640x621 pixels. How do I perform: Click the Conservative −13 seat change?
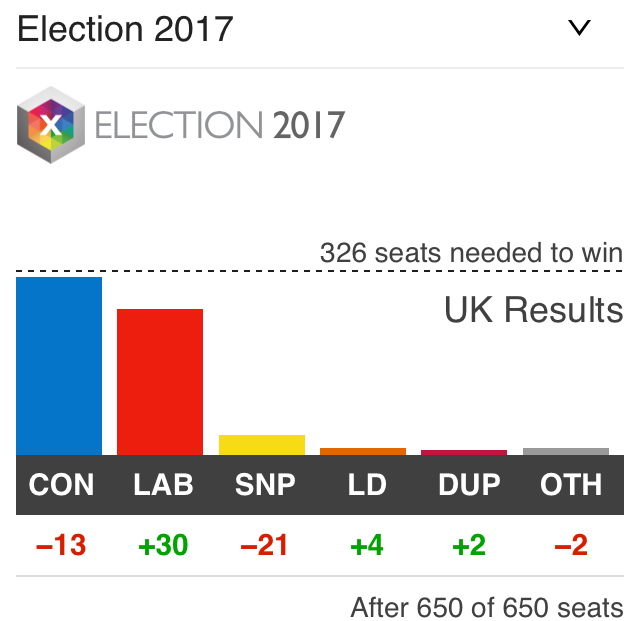pos(61,546)
